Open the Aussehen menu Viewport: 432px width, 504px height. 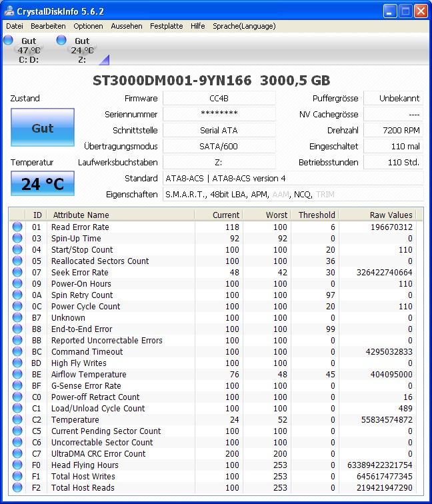(126, 26)
